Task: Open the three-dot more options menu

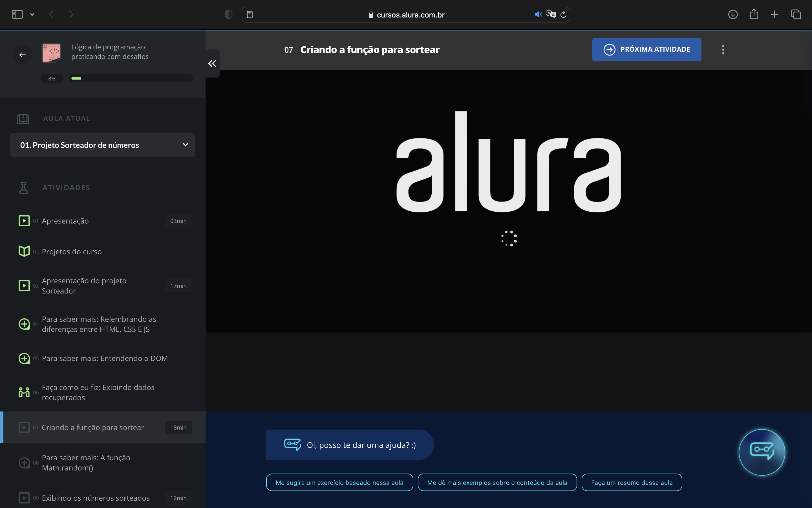Action: [723, 49]
